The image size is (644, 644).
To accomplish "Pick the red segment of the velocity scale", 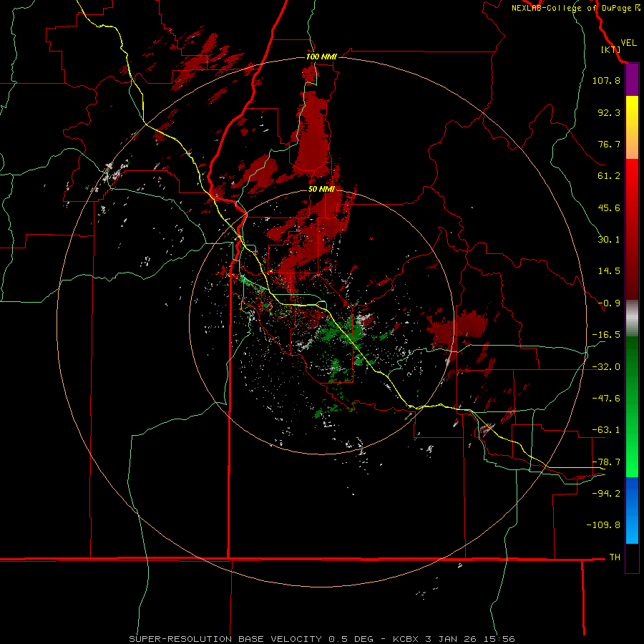I will click(632, 229).
